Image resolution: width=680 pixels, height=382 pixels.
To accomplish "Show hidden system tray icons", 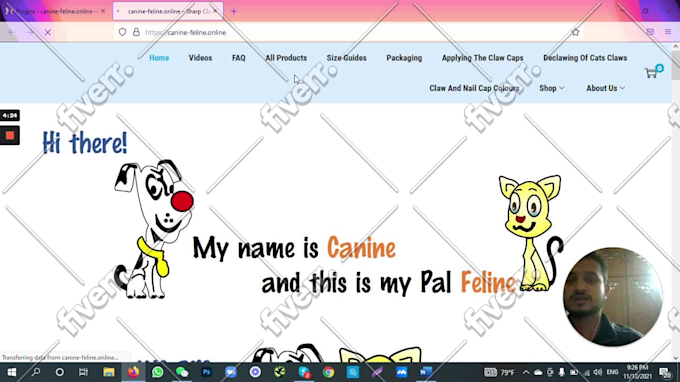I will coord(526,372).
